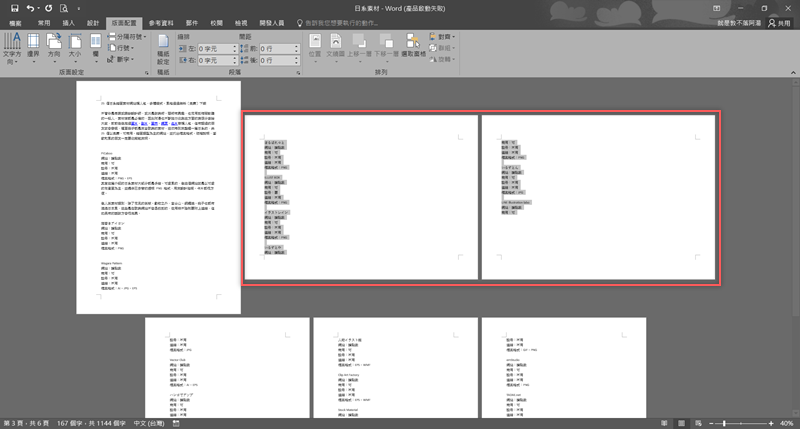
Task: Open the 對齊 align dropdown
Action: click(x=442, y=37)
